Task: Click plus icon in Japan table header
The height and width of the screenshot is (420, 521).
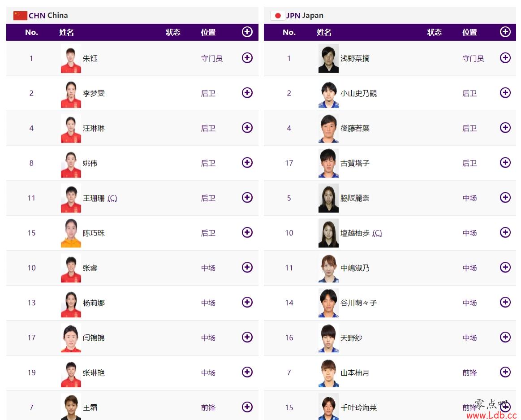Action: click(x=505, y=32)
